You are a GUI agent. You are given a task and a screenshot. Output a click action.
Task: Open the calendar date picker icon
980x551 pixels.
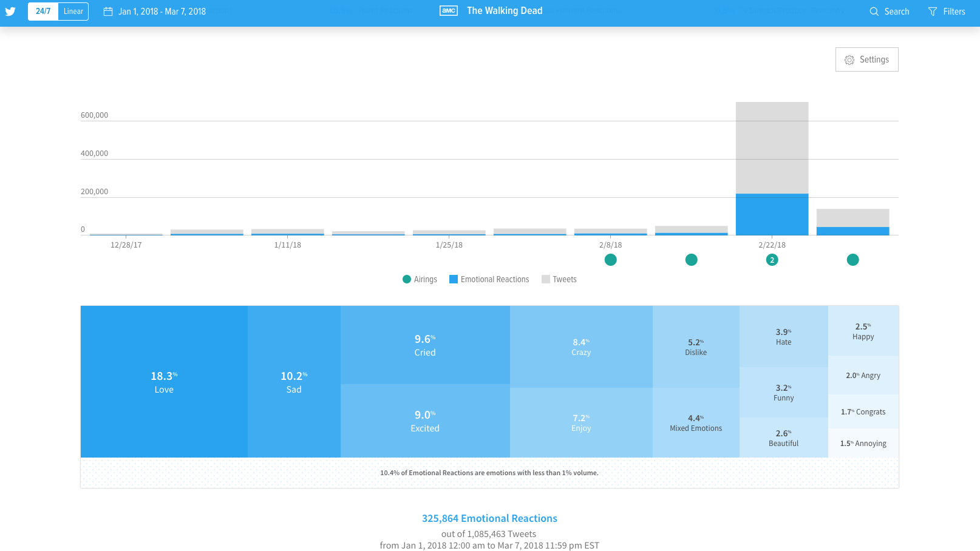pos(108,12)
